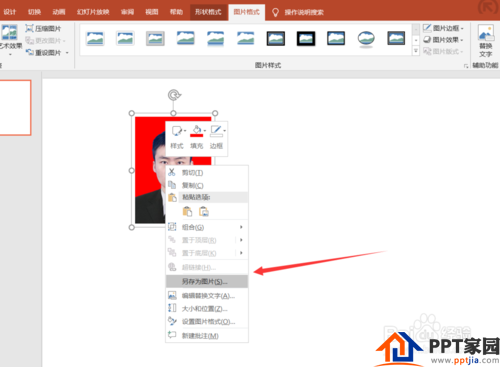Open the mini toolbar Style (样式) dropdown
Viewport: 500px width, 367px height.
pyautogui.click(x=177, y=137)
